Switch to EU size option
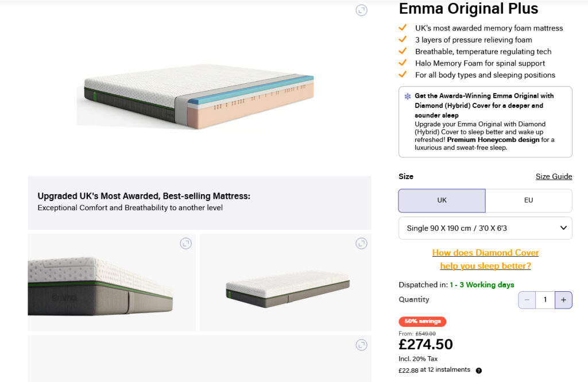Screen dimensions: 588x382 click(x=528, y=200)
